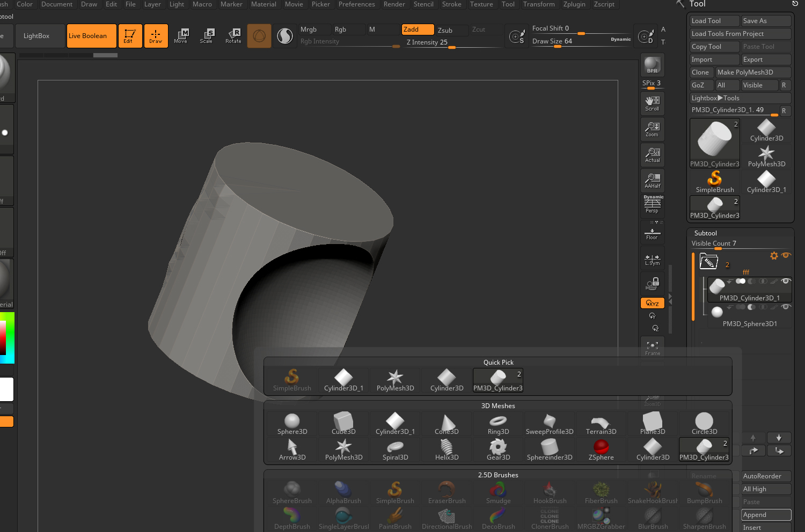Pick ZSphere from the 3D Meshes list

click(601, 449)
